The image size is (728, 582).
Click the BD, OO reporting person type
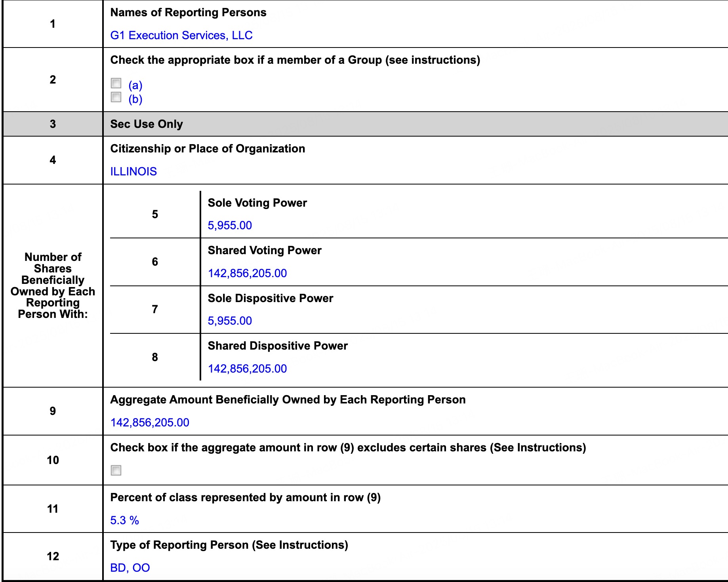(x=130, y=568)
